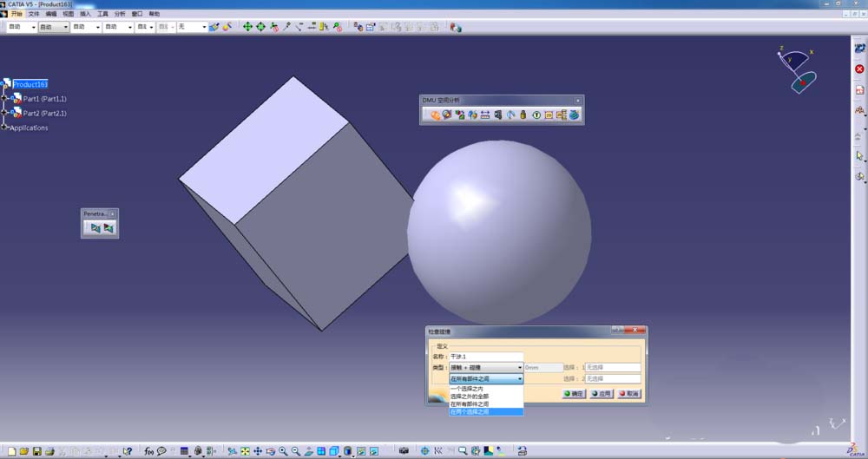Click the red exit workbench icon

859,69
